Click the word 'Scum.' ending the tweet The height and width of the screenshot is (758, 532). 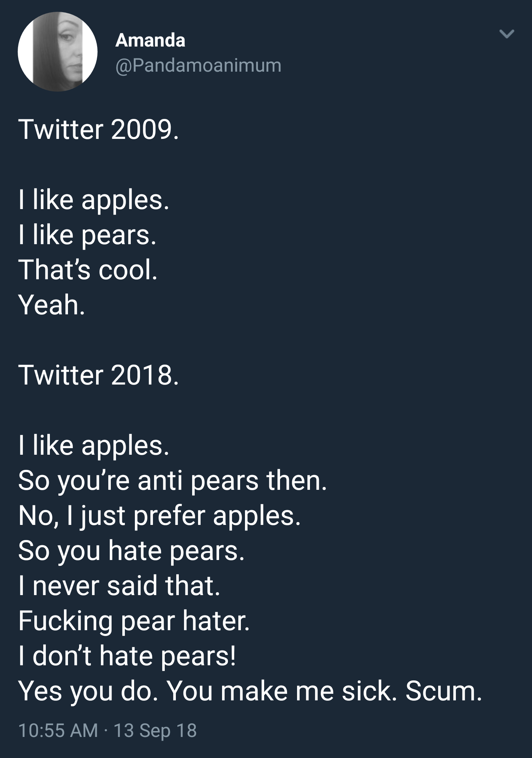click(x=444, y=690)
